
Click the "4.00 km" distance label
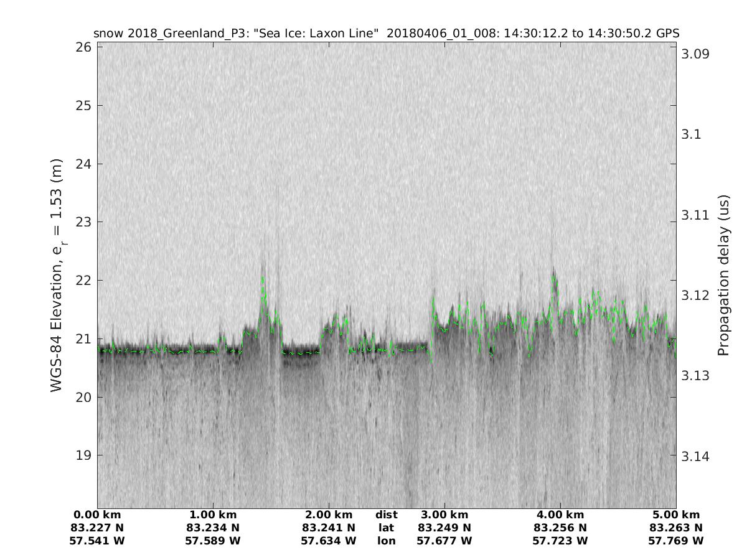(x=560, y=515)
